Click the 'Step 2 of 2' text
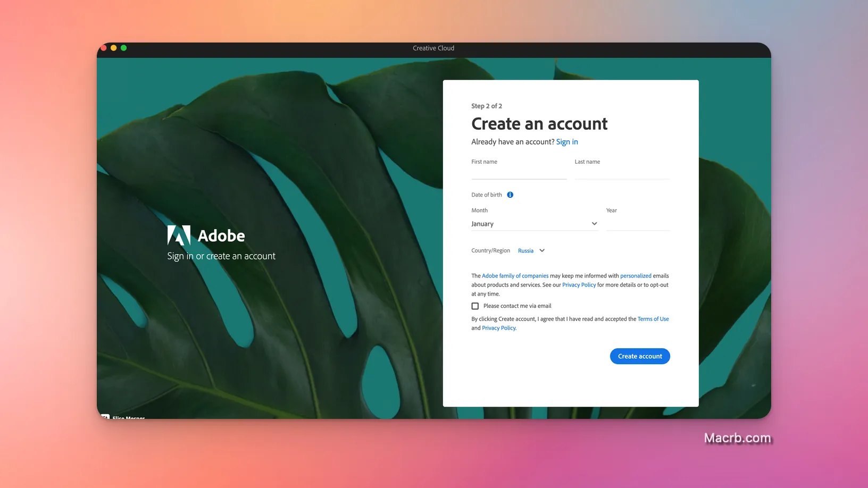Screen dimensions: 868x488 tap(487, 106)
